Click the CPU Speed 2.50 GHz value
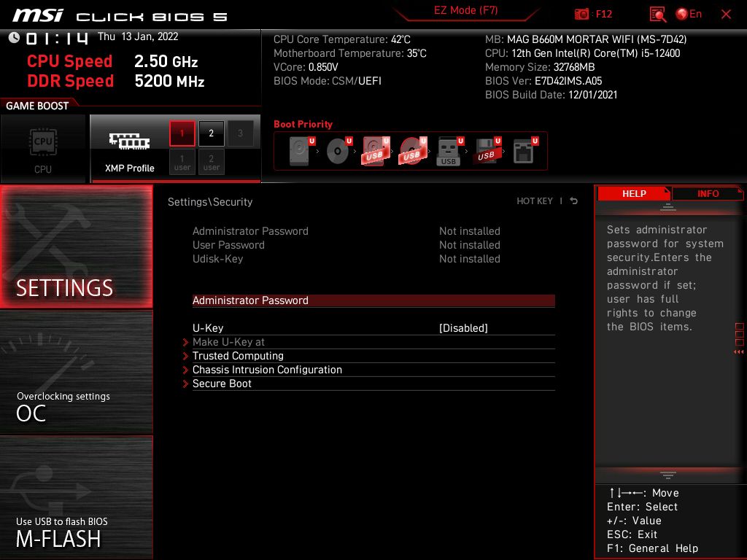 click(166, 61)
